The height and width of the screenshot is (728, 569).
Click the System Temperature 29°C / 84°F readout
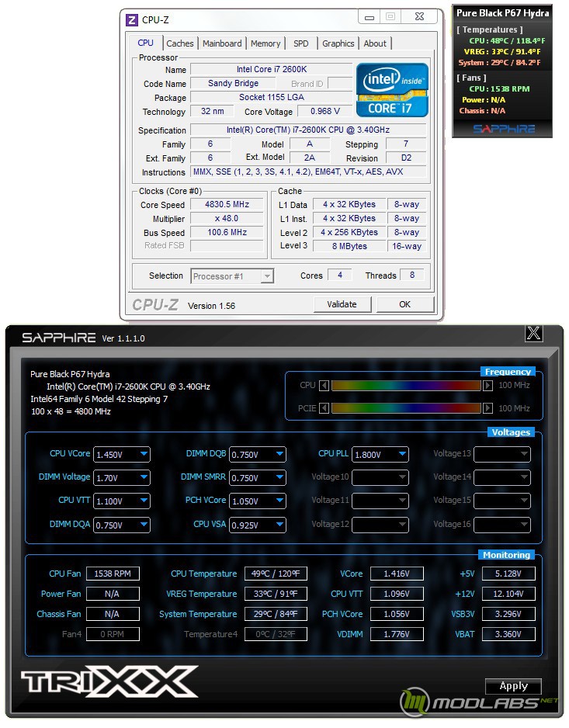[276, 614]
